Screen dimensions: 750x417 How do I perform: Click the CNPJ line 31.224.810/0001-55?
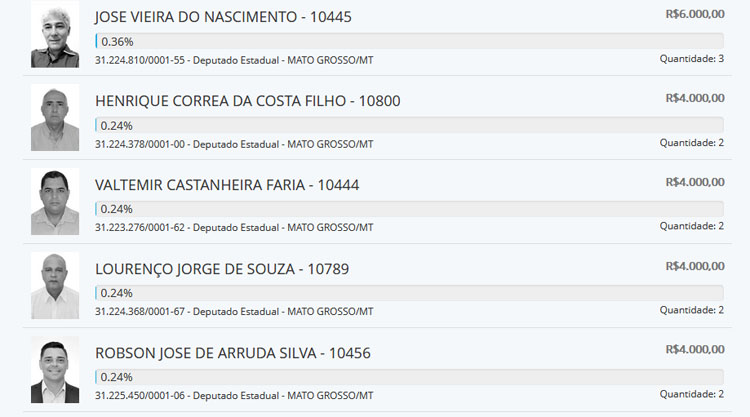[x=234, y=60]
